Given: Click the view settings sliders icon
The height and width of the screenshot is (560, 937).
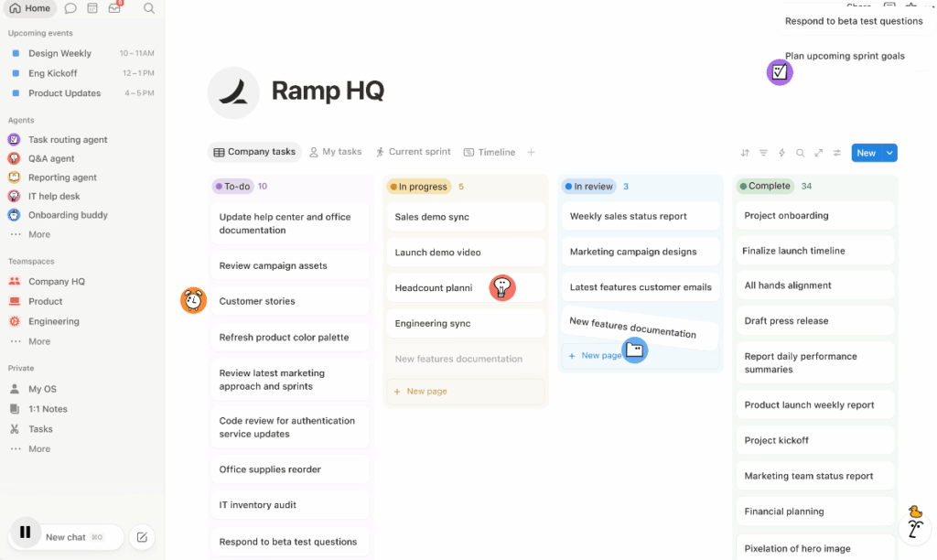Looking at the screenshot, I should point(837,153).
